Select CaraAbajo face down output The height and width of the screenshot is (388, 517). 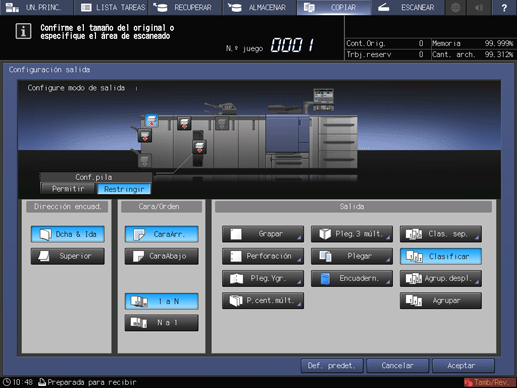162,256
